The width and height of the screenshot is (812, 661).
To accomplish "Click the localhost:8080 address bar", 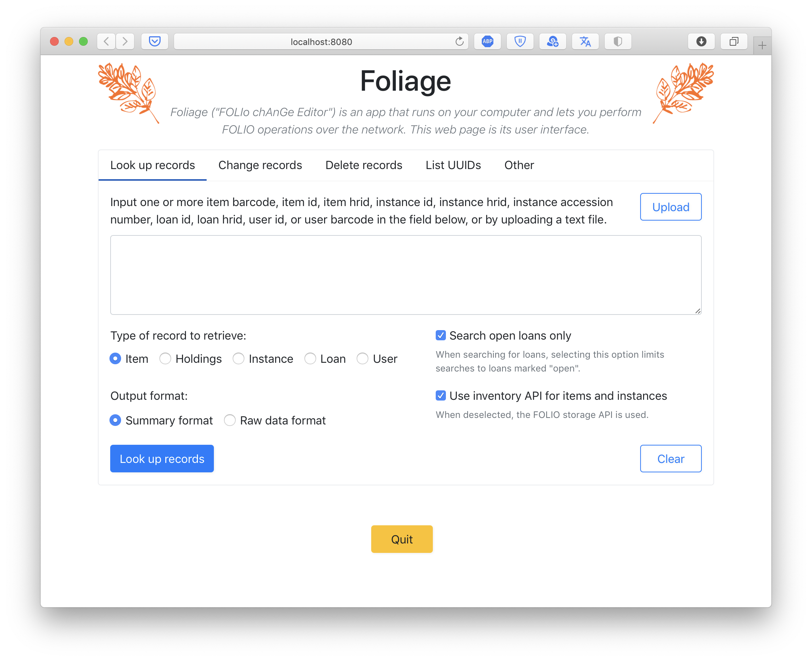I will 321,41.
